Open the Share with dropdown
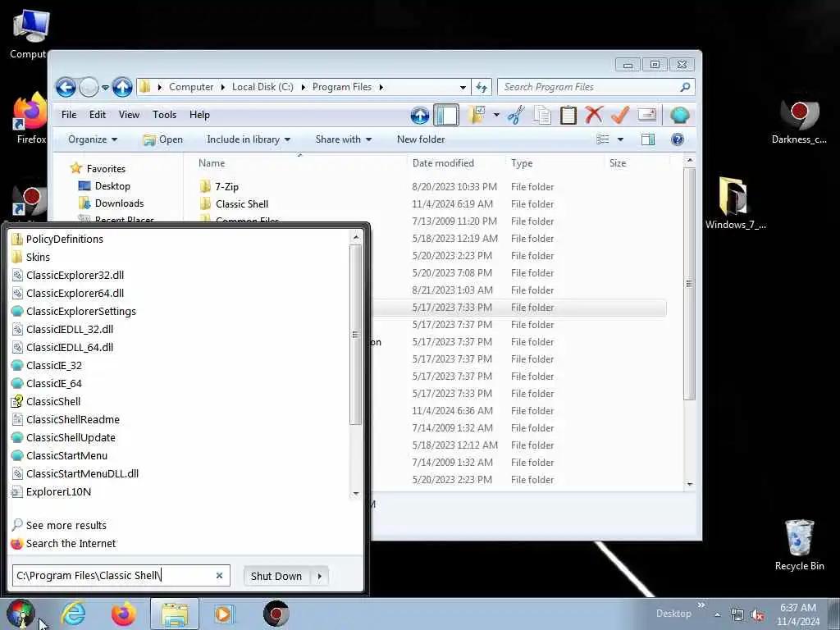840x630 pixels. point(344,139)
